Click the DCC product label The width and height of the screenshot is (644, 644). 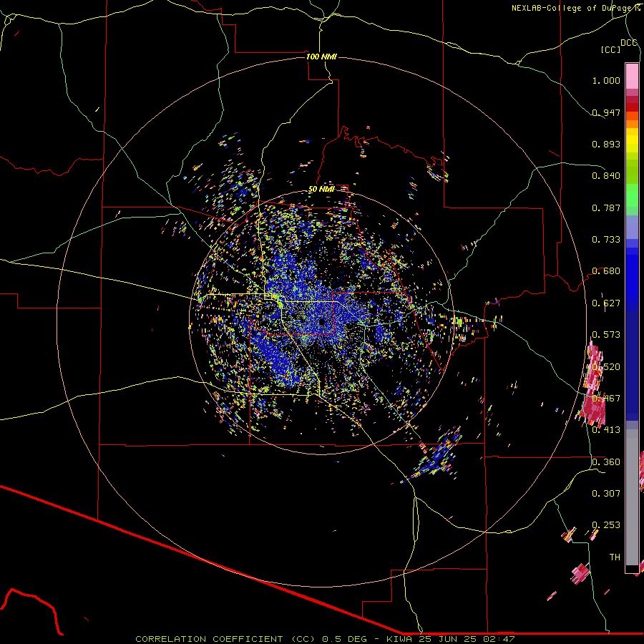[628, 43]
